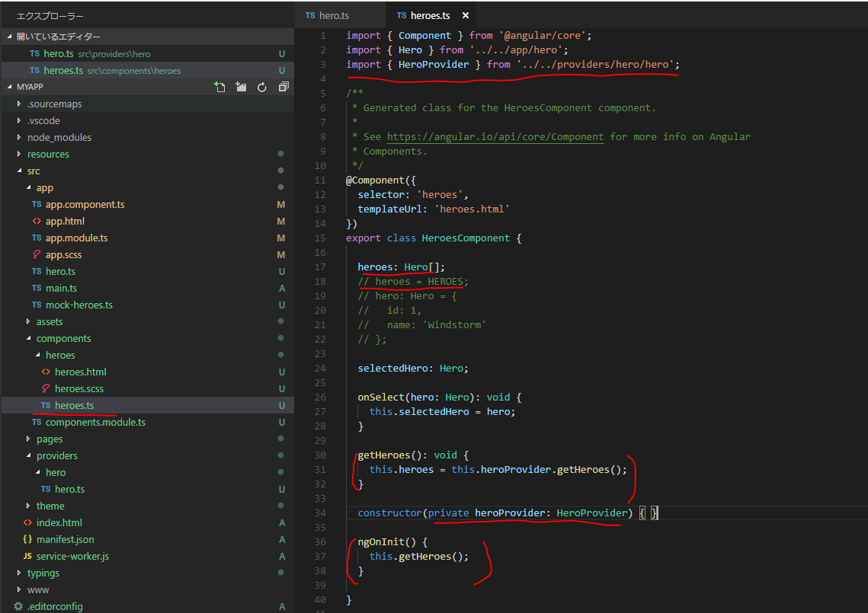The width and height of the screenshot is (868, 613).
Task: Open mock-heroes.ts in the file tree
Action: [148, 305]
